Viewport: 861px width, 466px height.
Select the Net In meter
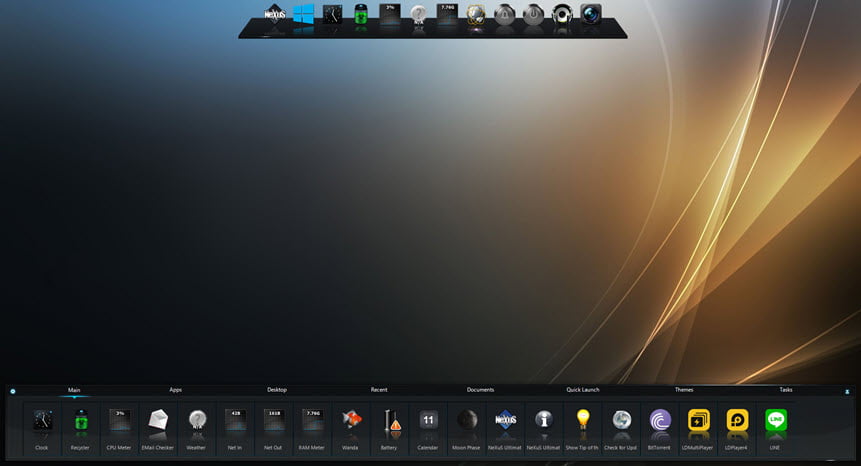(235, 421)
